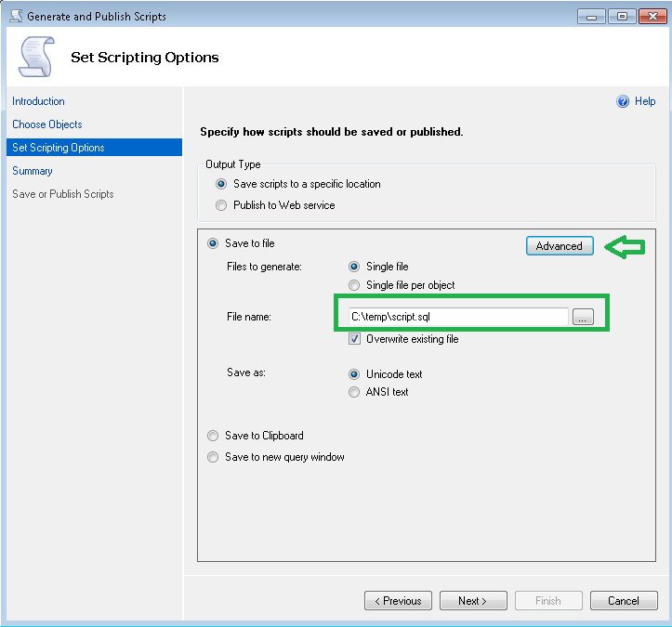Click the blue Help question mark icon

coord(623,101)
